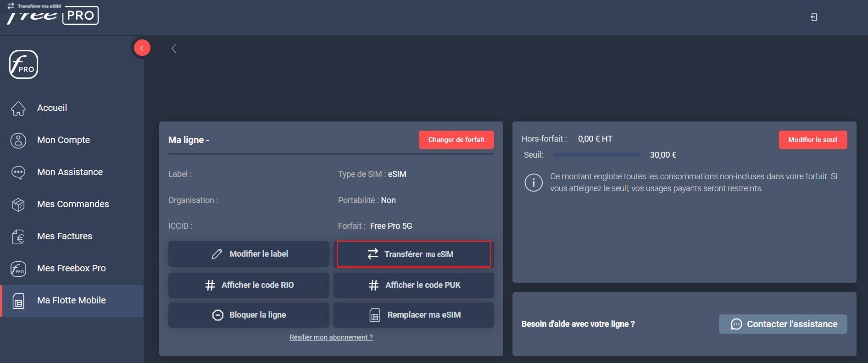Show the RIO code
Image resolution: width=868 pixels, height=363 pixels.
coord(249,285)
